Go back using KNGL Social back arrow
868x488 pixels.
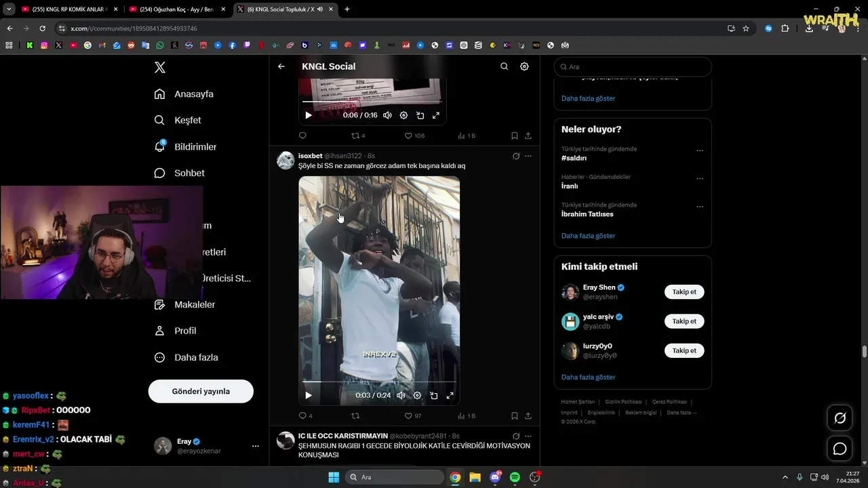[x=281, y=66]
